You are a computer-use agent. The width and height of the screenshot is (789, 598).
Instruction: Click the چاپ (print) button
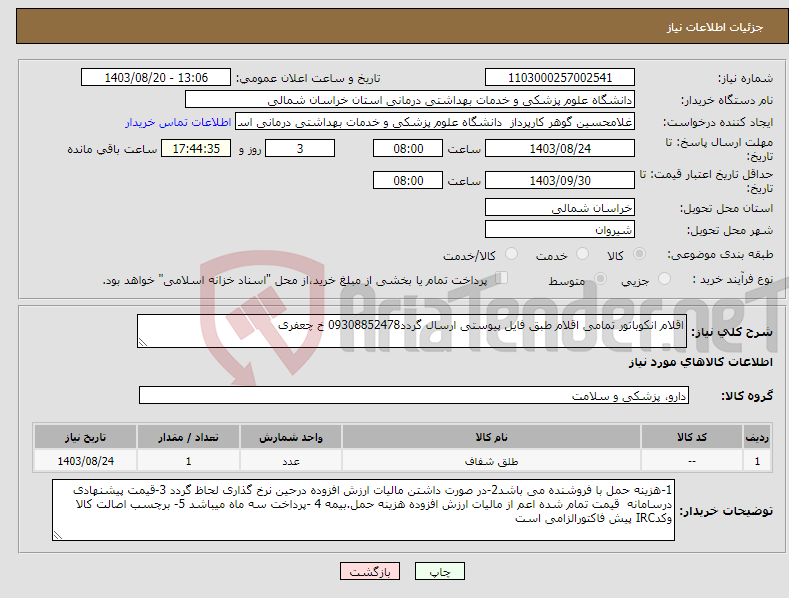tap(439, 571)
